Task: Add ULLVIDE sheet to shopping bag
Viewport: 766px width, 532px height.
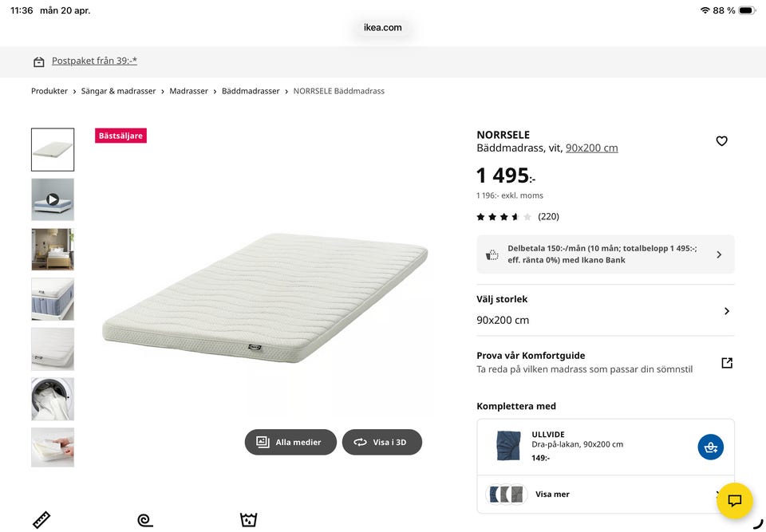Action: [x=710, y=447]
